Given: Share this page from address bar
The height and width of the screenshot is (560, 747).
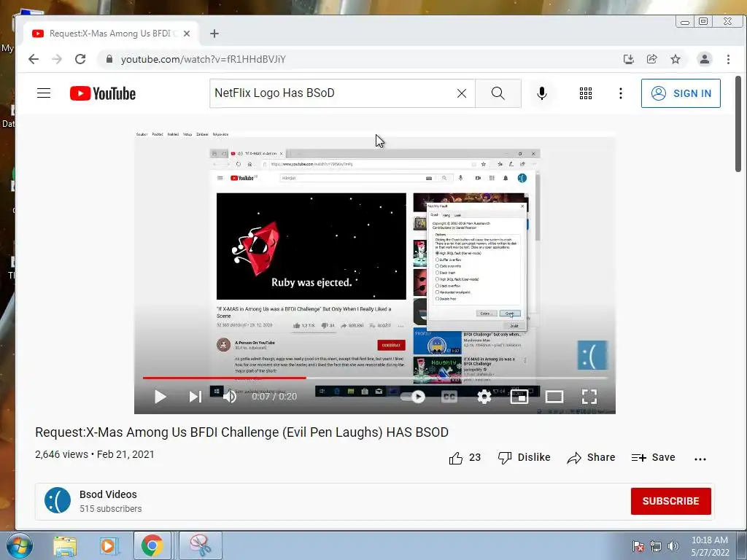Looking at the screenshot, I should pyautogui.click(x=651, y=59).
